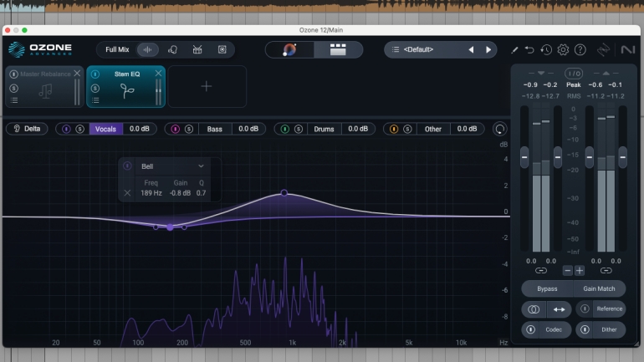Image resolution: width=644 pixels, height=362 pixels.
Task: Click the swap channels double-arrow icon
Action: 559,309
